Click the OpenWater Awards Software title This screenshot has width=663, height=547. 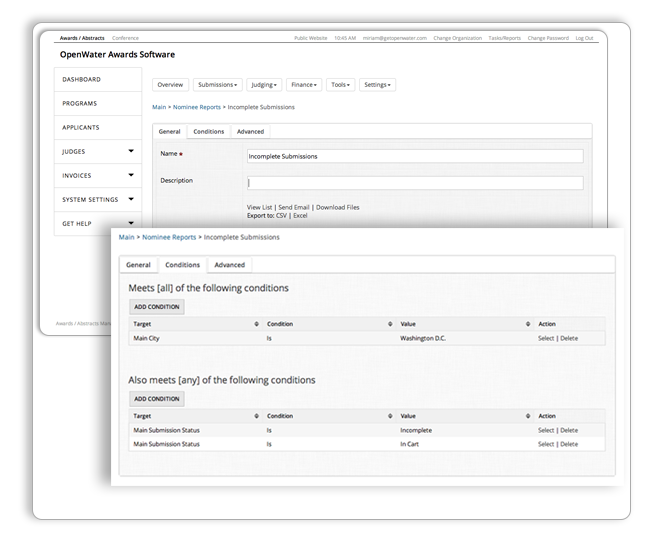[117, 55]
